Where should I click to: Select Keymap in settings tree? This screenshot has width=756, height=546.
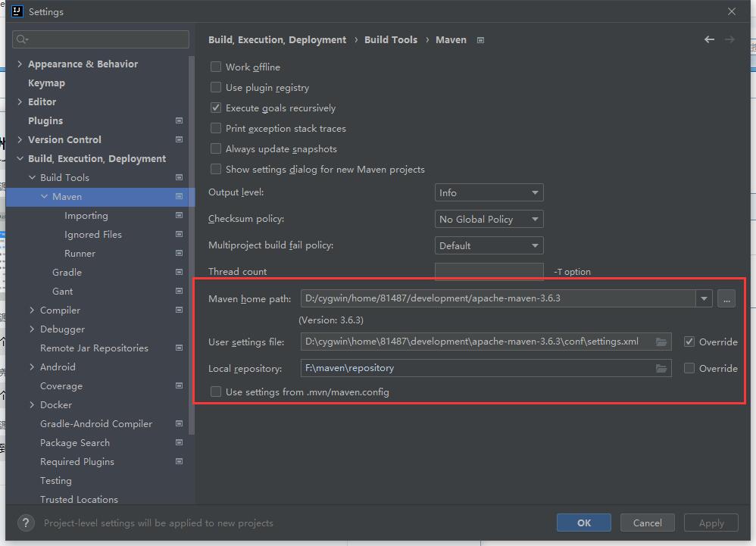pos(46,83)
